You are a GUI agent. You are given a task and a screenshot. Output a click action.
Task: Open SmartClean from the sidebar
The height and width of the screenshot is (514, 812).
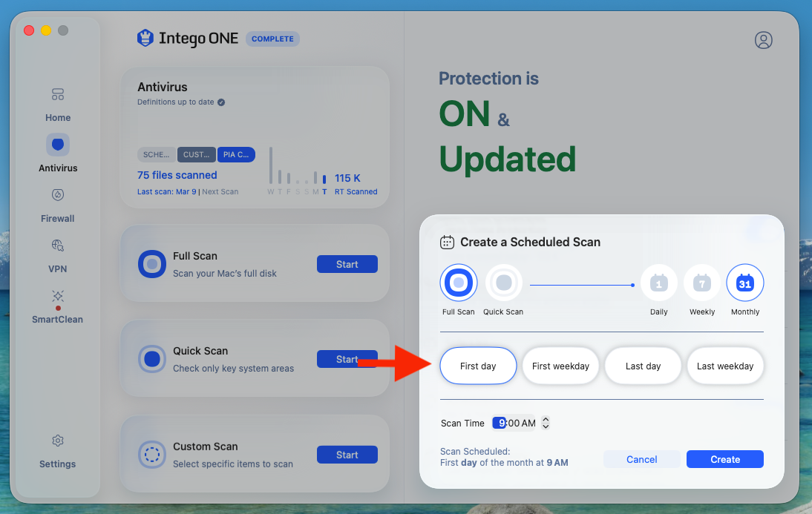click(57, 306)
